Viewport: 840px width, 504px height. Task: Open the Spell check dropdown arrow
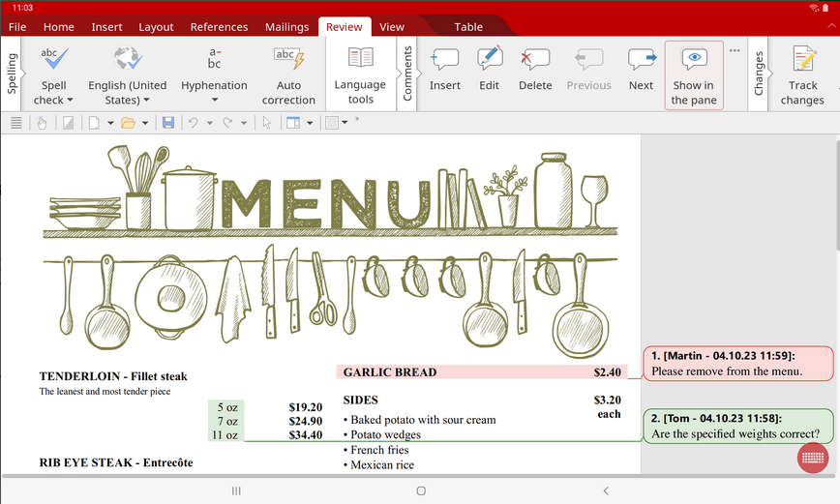(70, 101)
